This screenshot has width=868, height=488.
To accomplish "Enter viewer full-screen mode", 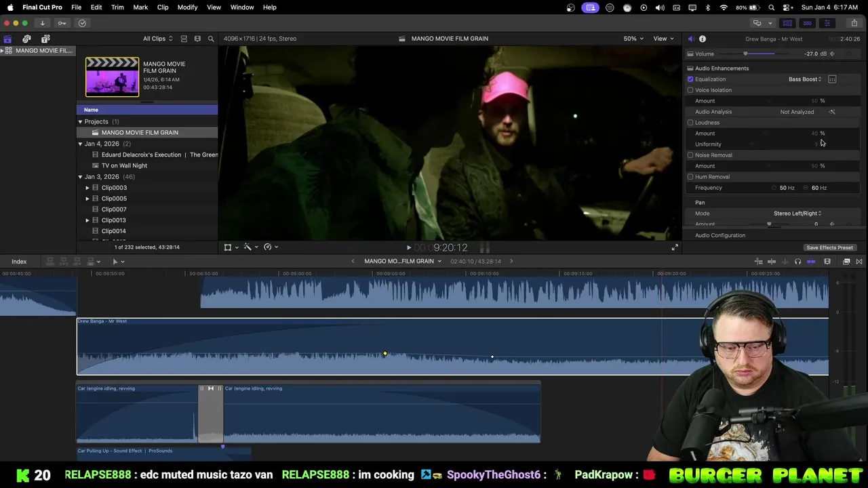I will (x=675, y=247).
